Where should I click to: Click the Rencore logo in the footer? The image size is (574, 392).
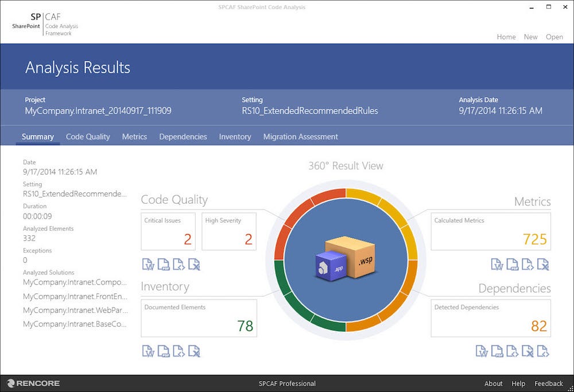[x=33, y=383]
